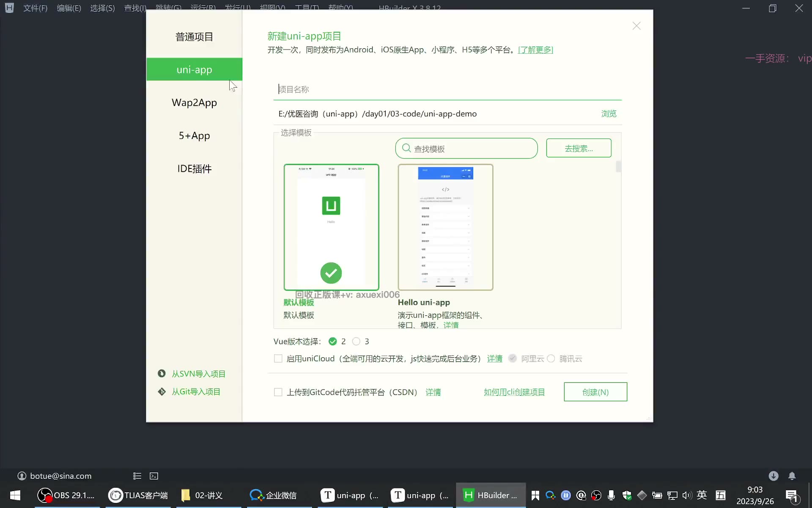Select the uni-app project type tab

194,69
